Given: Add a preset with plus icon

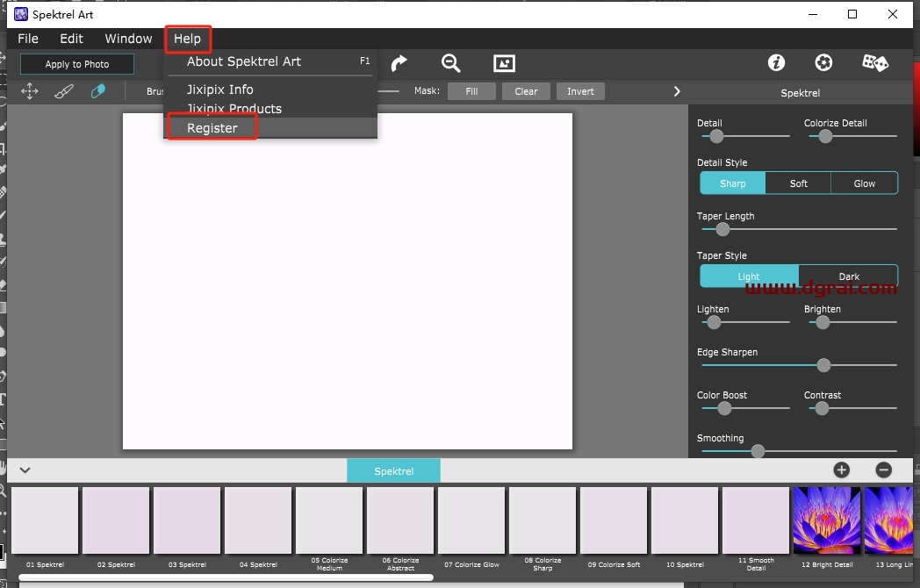Looking at the screenshot, I should tap(841, 470).
